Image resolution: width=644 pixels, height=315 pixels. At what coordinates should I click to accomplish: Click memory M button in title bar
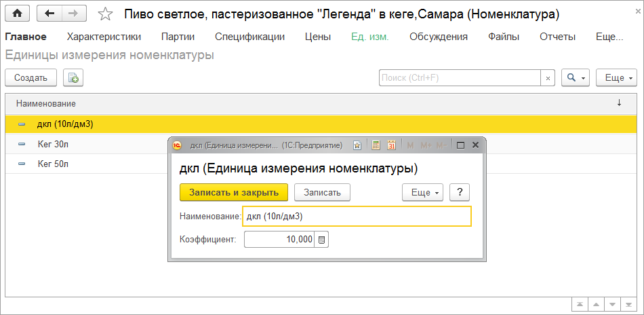coord(410,145)
